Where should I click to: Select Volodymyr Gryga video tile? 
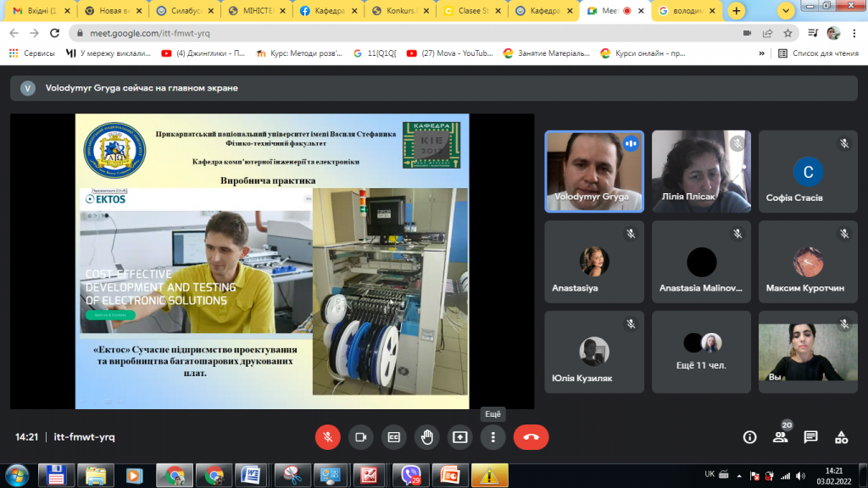point(594,171)
